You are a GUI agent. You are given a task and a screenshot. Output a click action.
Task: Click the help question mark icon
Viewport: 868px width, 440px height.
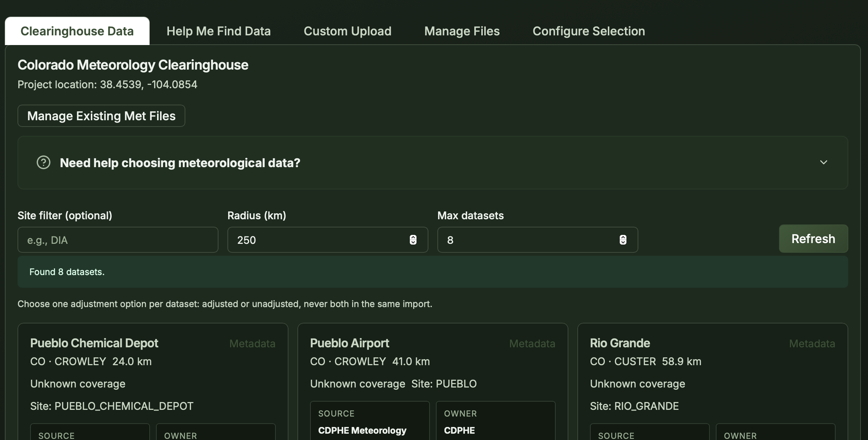tap(44, 163)
